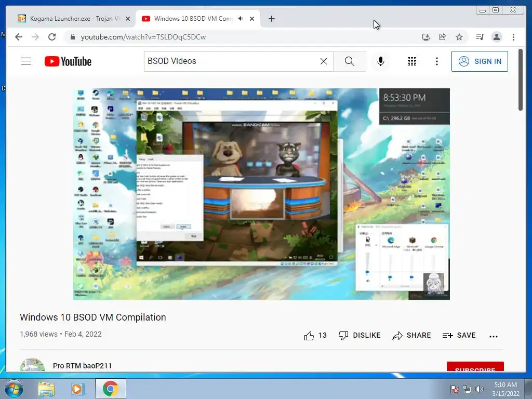This screenshot has height=399, width=532.
Task: Clear the BSOD Videos search text
Action: coord(324,61)
